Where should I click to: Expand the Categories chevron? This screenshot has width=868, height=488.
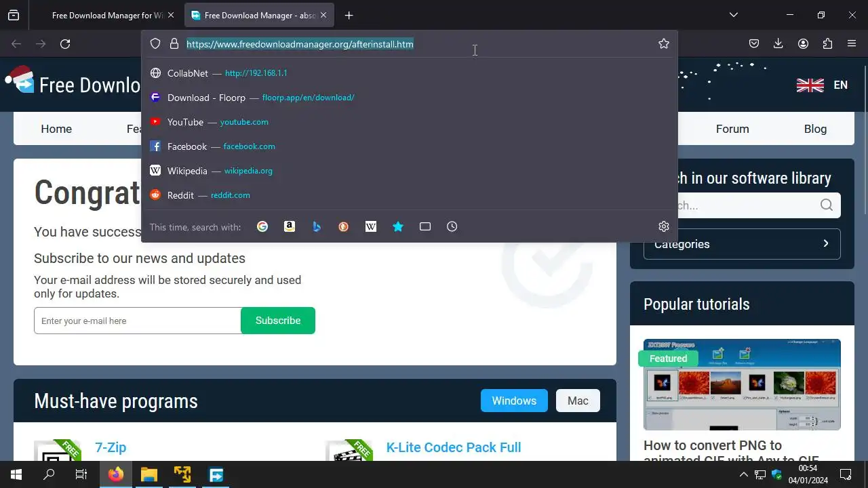click(x=825, y=243)
